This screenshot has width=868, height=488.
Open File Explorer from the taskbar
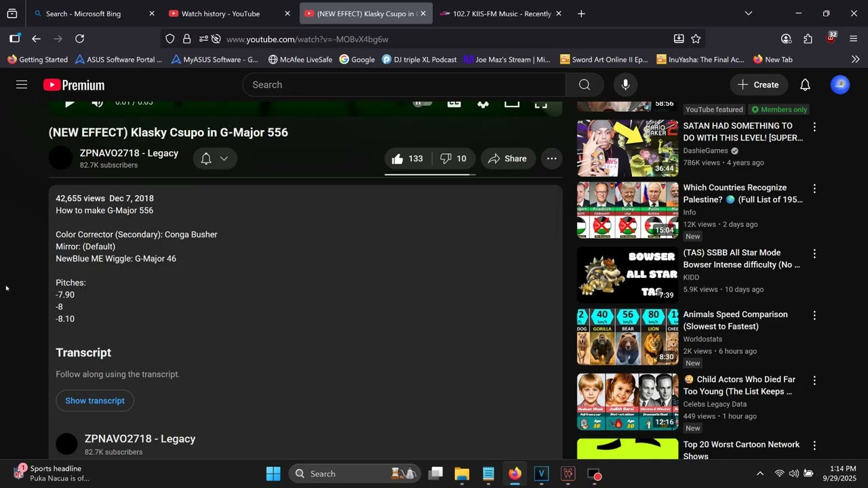click(x=462, y=474)
